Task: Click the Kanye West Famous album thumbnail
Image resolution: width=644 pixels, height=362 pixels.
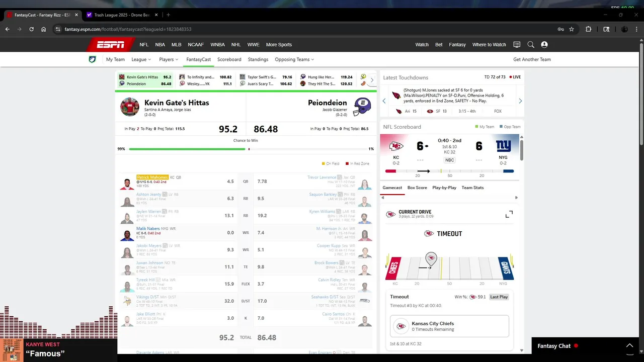Action: pyautogui.click(x=11, y=349)
